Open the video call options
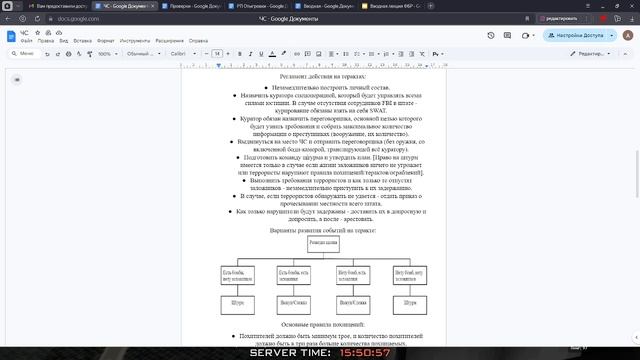The image size is (640, 360). pyautogui.click(x=528, y=36)
